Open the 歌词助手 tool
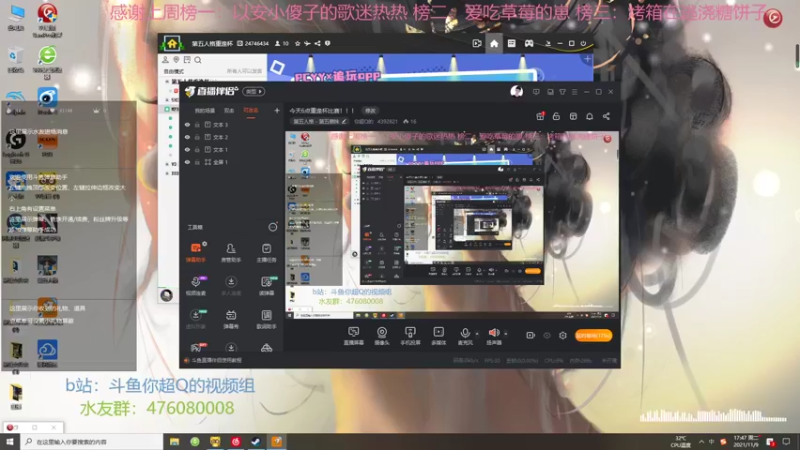The height and width of the screenshot is (450, 800). pyautogui.click(x=266, y=319)
